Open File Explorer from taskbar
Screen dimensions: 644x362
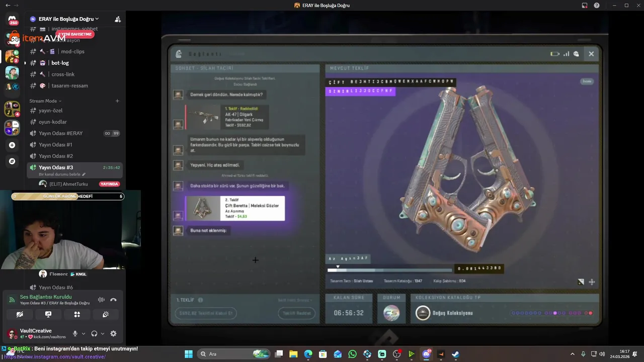tap(293, 354)
